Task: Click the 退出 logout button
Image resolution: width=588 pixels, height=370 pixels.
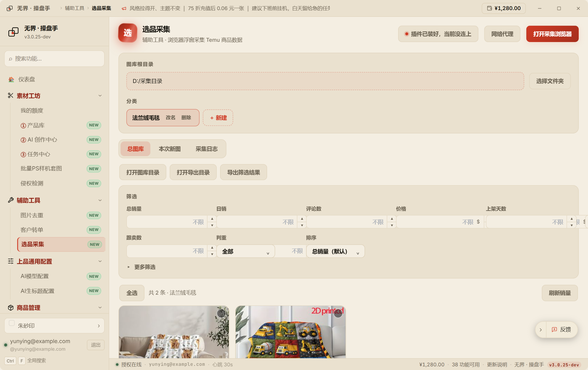Action: pos(95,345)
